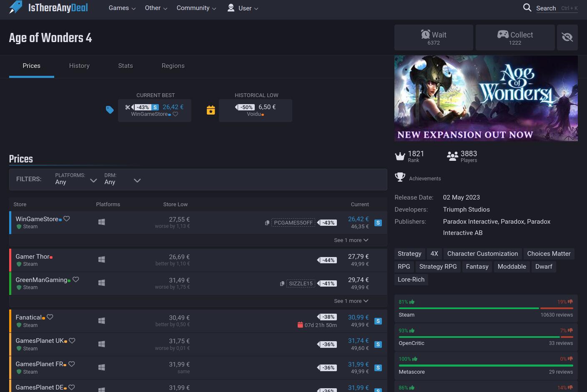Switch to the History tab
The image size is (587, 392).
pyautogui.click(x=79, y=66)
